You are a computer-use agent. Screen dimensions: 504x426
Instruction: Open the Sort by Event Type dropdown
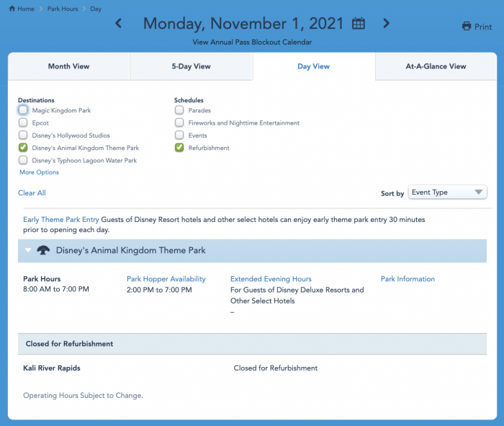(x=447, y=192)
